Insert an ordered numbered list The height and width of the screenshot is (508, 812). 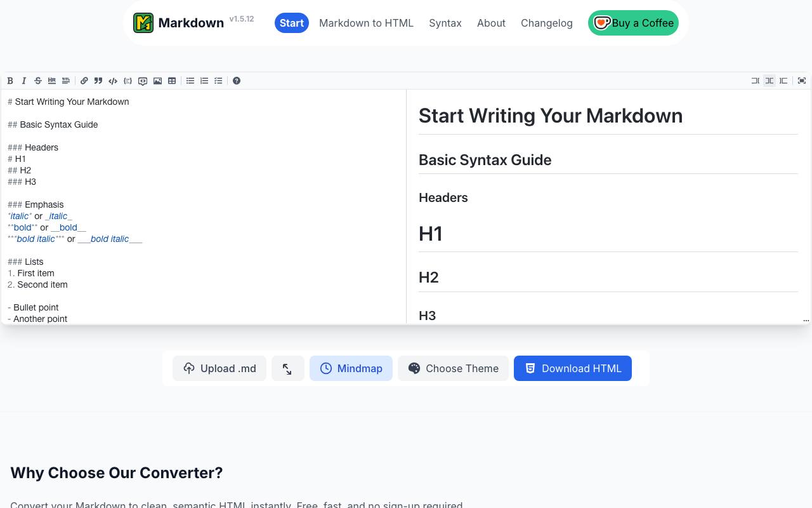pyautogui.click(x=204, y=81)
